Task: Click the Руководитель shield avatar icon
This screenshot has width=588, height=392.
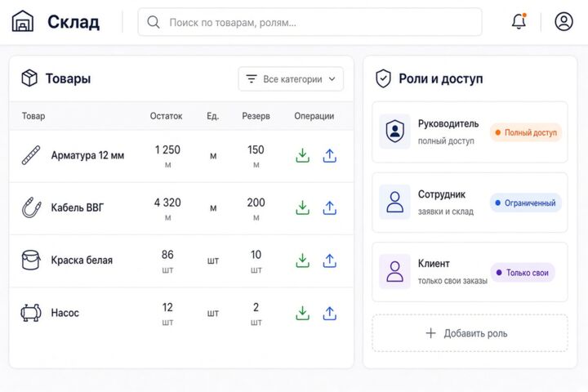Action: pyautogui.click(x=395, y=131)
